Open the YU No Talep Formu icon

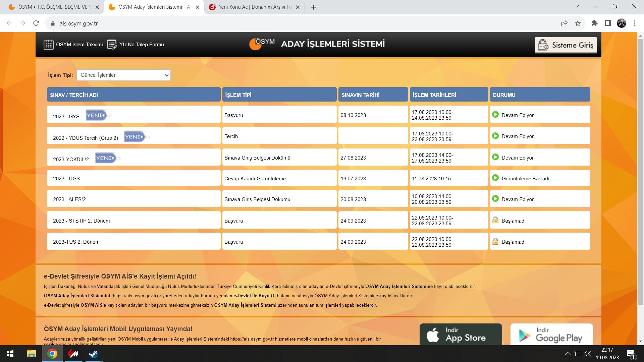(x=112, y=45)
